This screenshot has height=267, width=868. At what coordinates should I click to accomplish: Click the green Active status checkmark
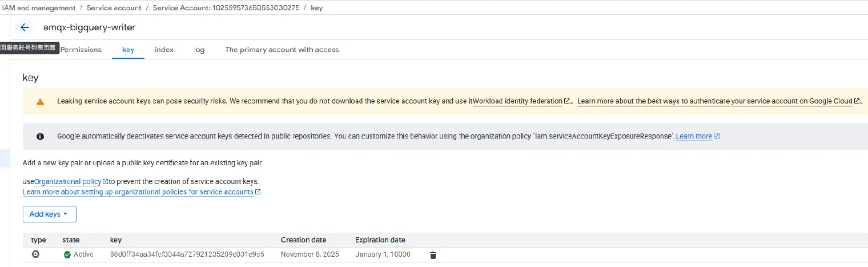67,254
